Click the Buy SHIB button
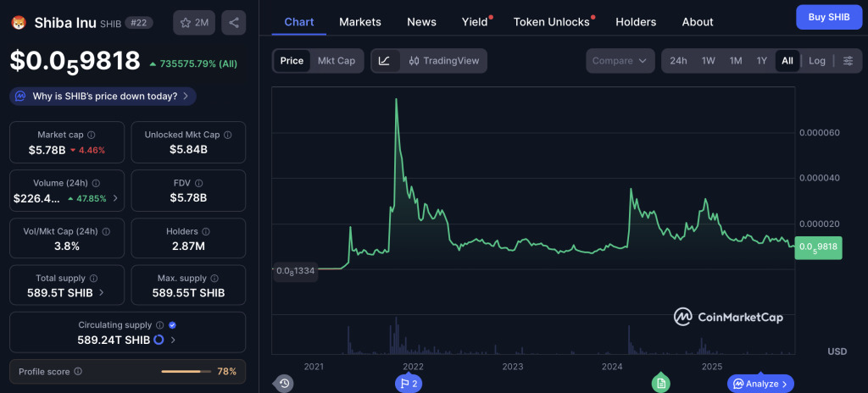Screen dimensions: 868x393 click(829, 17)
